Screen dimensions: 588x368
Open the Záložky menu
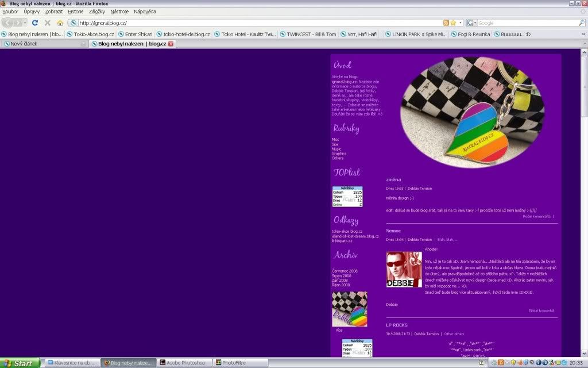[96, 11]
